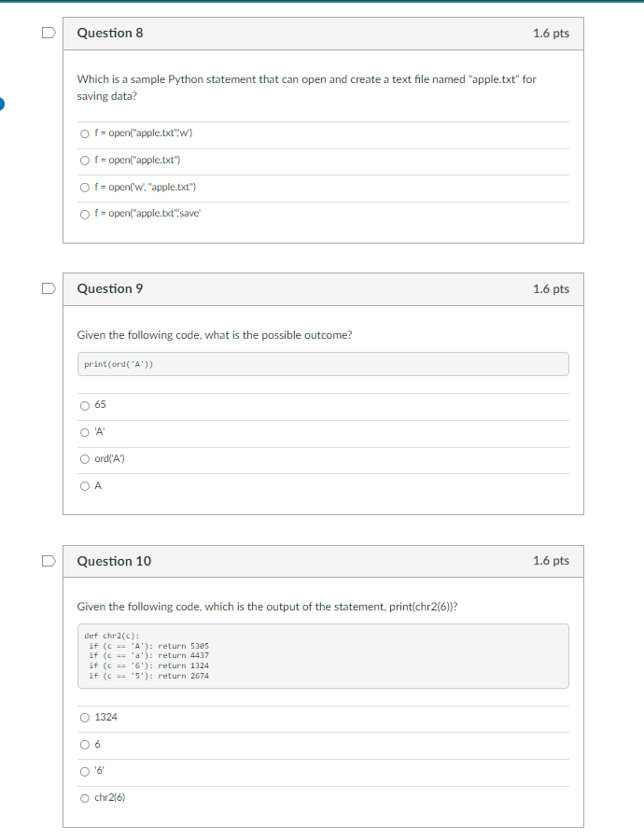Select answer f = open("apple.txt","w")
The width and height of the screenshot is (644, 840).
[85, 133]
